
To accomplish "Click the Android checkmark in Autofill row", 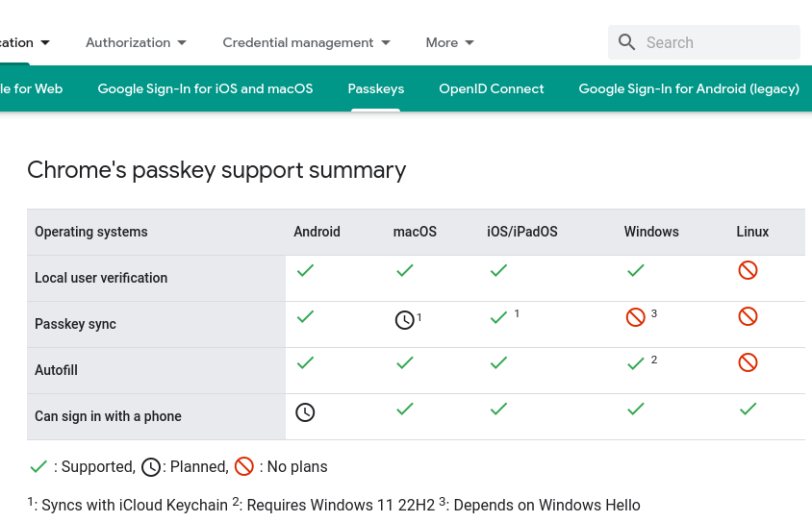I will (306, 362).
